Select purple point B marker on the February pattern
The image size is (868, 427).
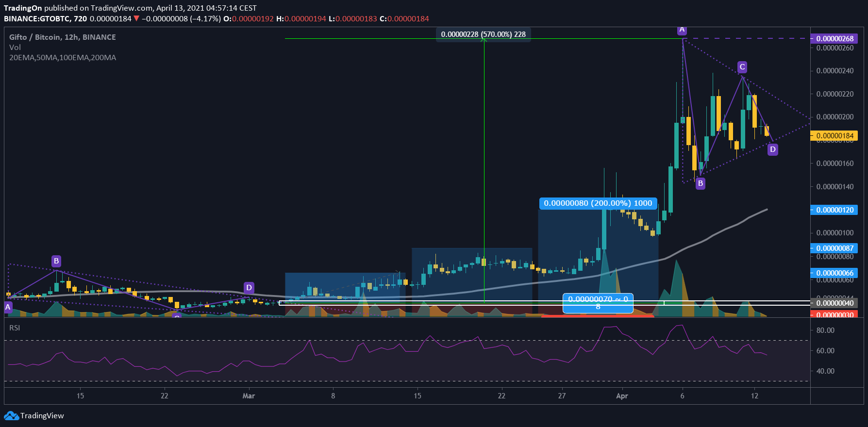coord(56,261)
